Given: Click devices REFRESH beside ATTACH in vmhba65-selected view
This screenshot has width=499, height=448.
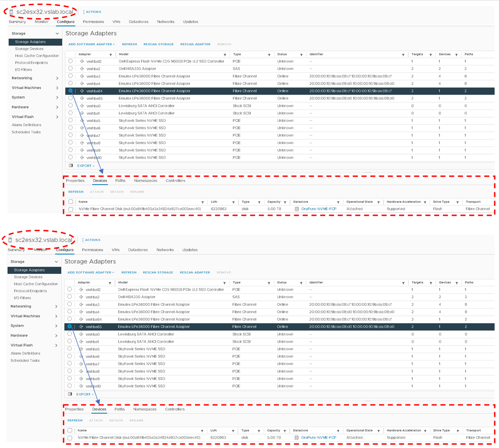Looking at the screenshot, I should (75, 420).
